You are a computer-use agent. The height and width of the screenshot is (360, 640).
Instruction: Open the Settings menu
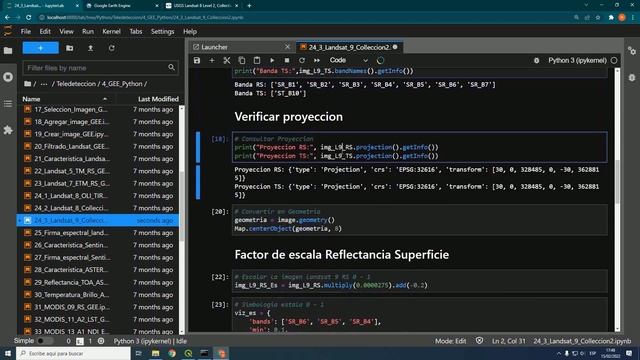162,31
